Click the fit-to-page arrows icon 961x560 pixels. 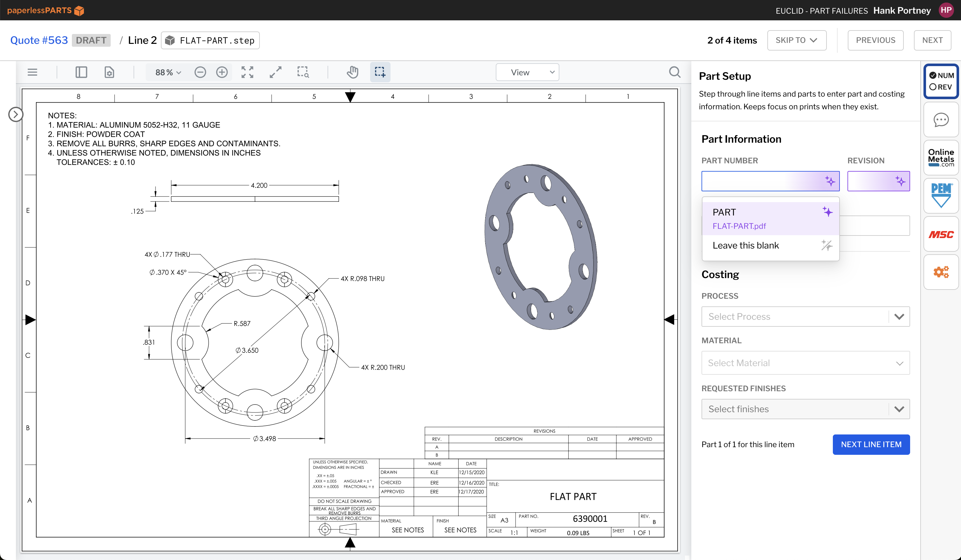pyautogui.click(x=247, y=72)
